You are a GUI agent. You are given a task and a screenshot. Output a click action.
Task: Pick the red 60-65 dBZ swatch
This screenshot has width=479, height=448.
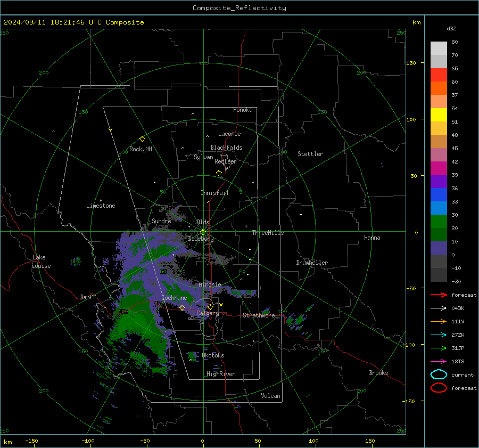439,75
